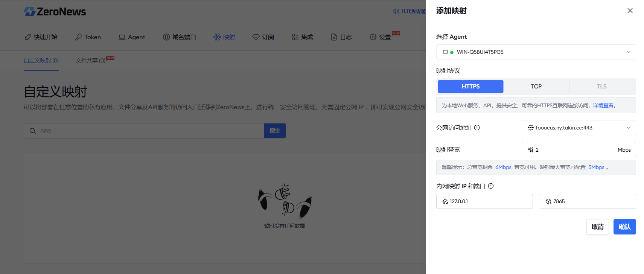The width and height of the screenshot is (644, 274).
Task: Choose TLS as mapping protocol
Action: 601,87
